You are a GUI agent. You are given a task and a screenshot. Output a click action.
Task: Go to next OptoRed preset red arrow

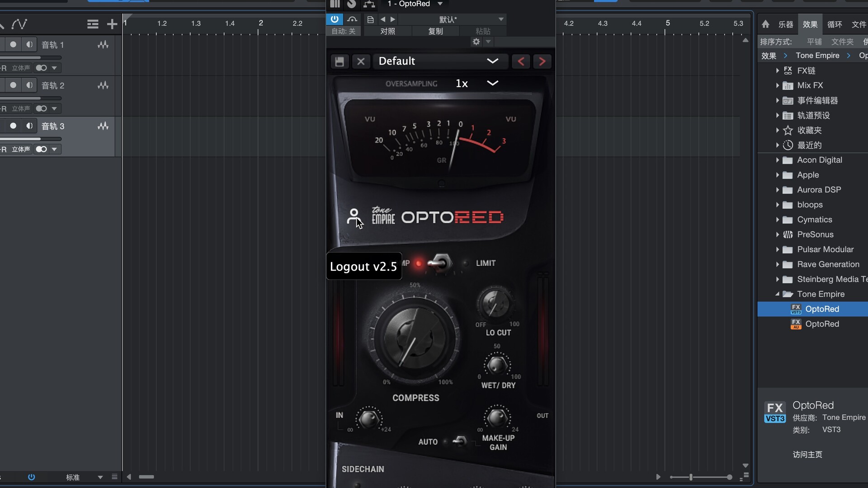tap(542, 61)
